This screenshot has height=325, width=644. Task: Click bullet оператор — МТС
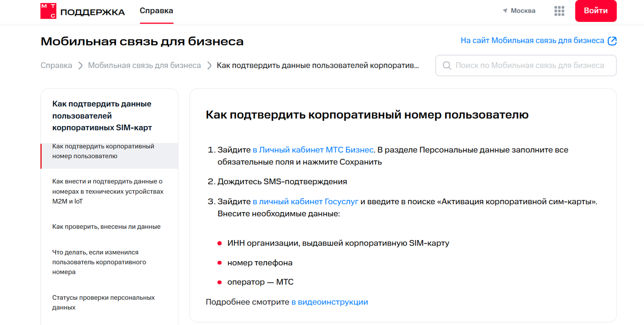(x=261, y=282)
